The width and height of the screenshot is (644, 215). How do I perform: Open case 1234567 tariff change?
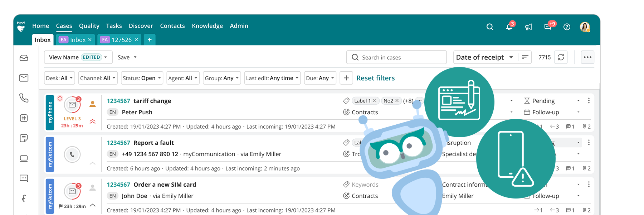coord(139,101)
